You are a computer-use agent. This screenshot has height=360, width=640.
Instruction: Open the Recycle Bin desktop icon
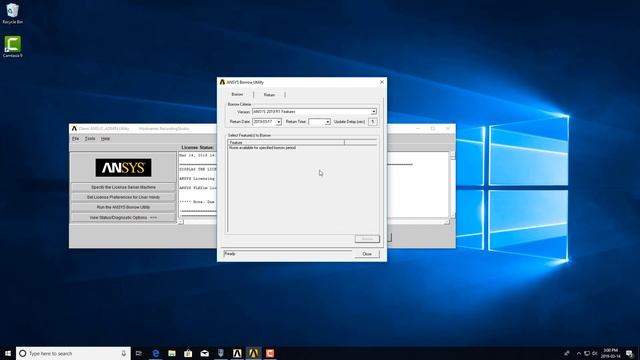click(x=12, y=14)
